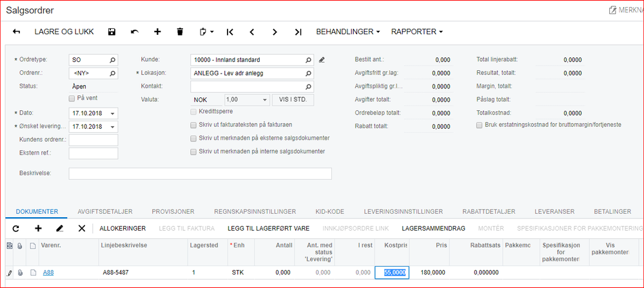Click the Ekstern ref. input field
The image size is (644, 288).
[93, 153]
